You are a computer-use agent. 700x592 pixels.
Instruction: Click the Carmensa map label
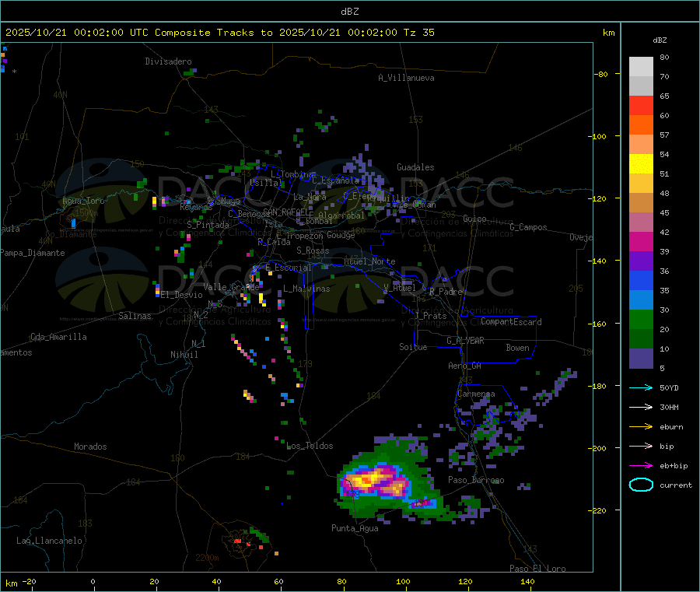coord(476,394)
